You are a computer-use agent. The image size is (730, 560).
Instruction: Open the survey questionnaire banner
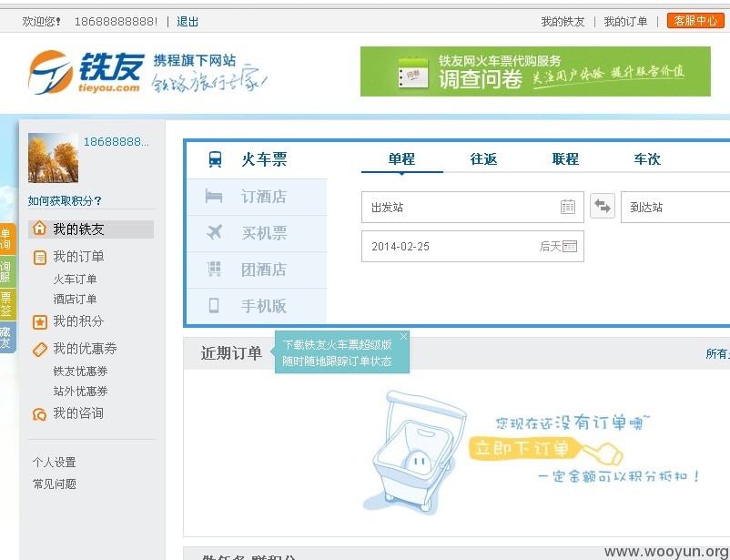(x=535, y=71)
